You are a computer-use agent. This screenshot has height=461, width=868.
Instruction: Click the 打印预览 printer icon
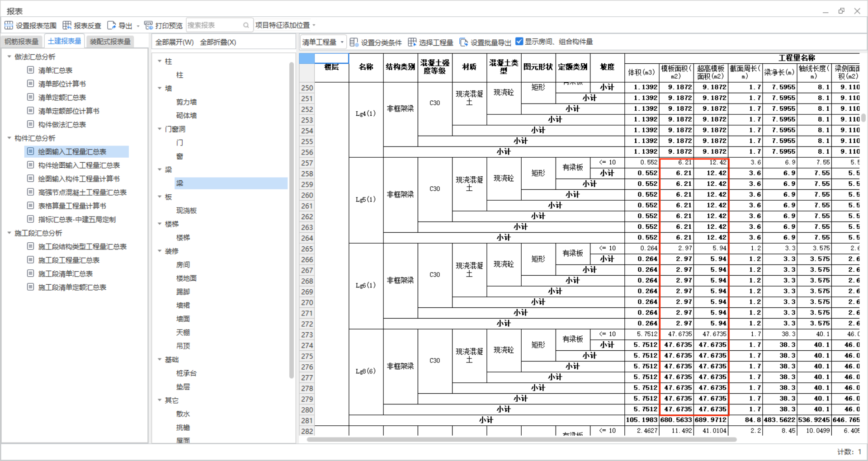tap(148, 25)
